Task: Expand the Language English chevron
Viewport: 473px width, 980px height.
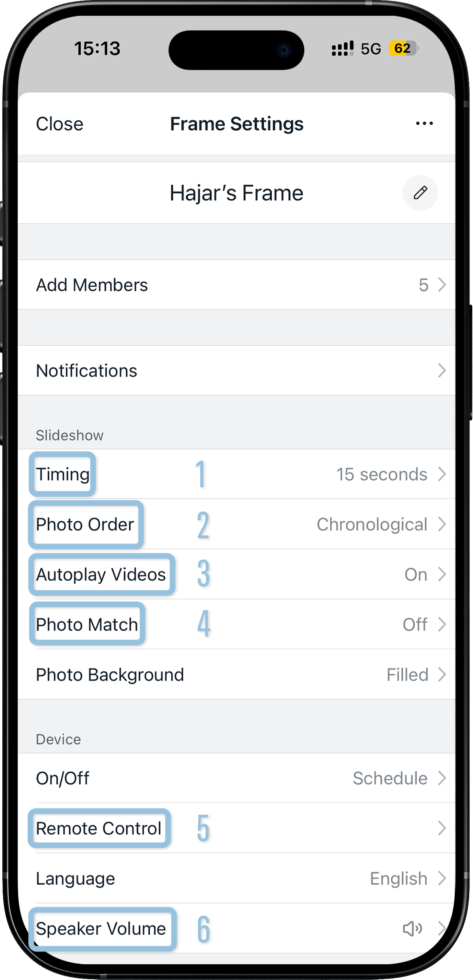Action: [x=441, y=878]
